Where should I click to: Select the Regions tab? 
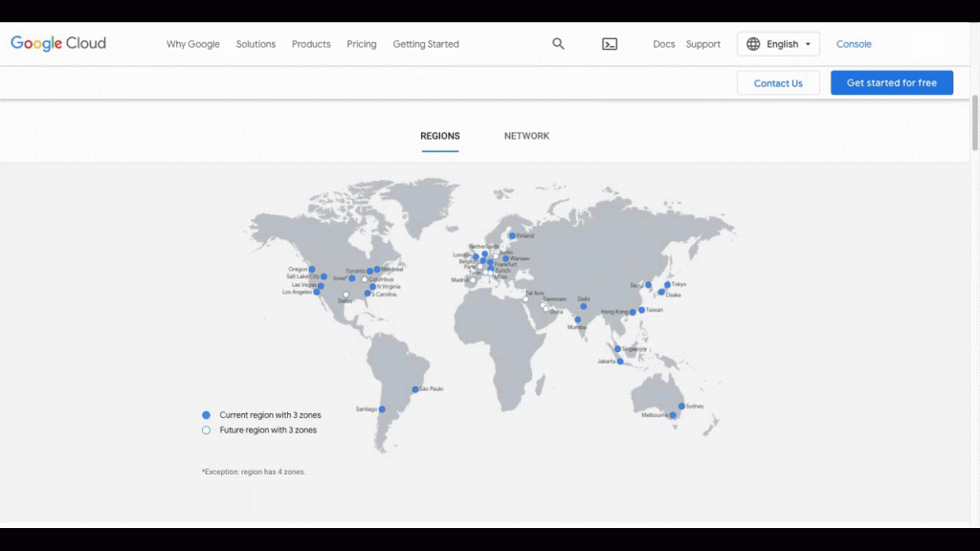tap(440, 136)
